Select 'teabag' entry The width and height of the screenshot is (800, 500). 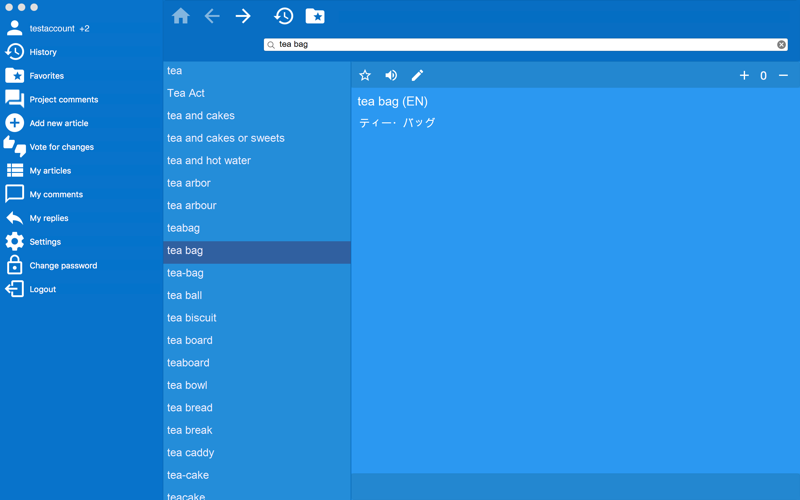[x=257, y=228]
